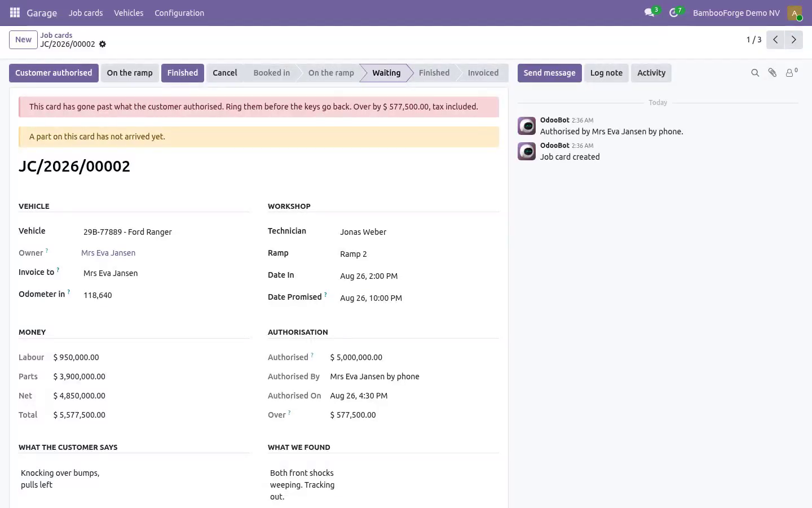Select the Waiting status stage
812x508 pixels.
[386, 73]
